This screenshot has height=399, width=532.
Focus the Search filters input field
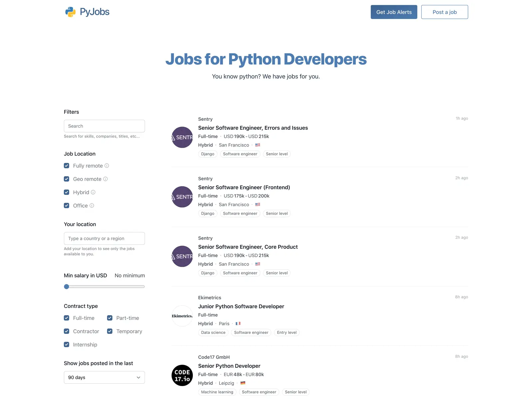[104, 126]
